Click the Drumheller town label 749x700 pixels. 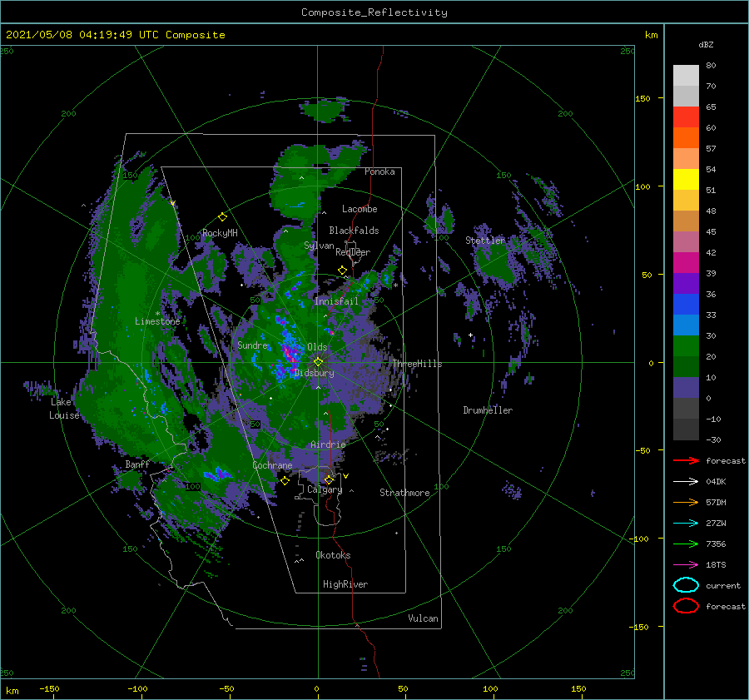tap(488, 410)
